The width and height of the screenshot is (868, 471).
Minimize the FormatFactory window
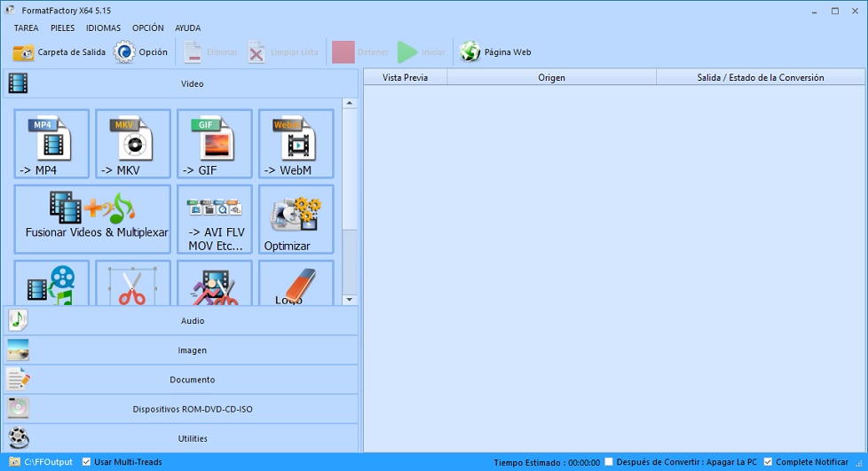click(815, 11)
